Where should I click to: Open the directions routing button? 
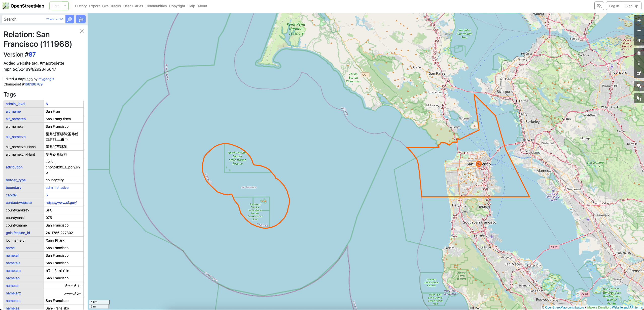point(81,19)
